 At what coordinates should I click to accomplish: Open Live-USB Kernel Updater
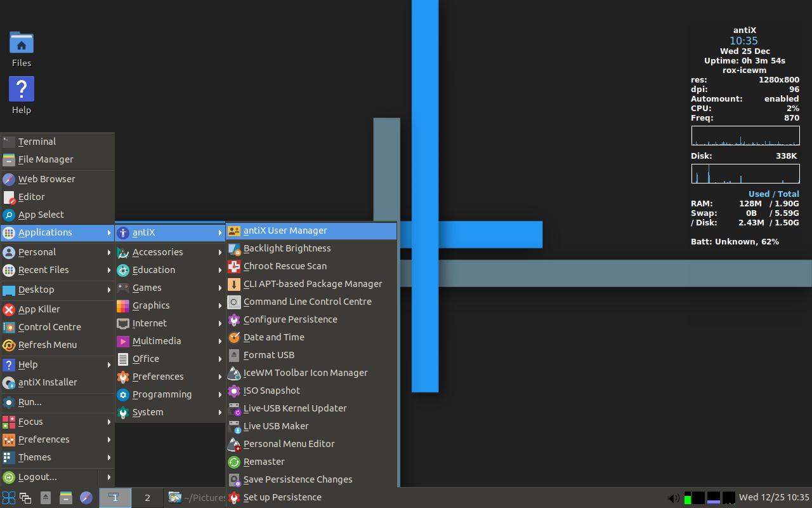point(311,408)
